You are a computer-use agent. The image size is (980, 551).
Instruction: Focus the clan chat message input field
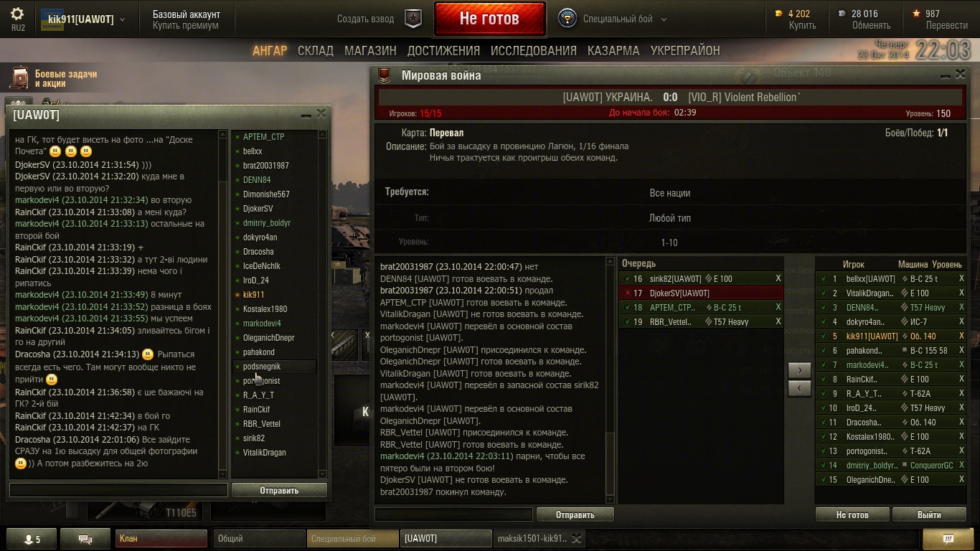click(x=118, y=490)
